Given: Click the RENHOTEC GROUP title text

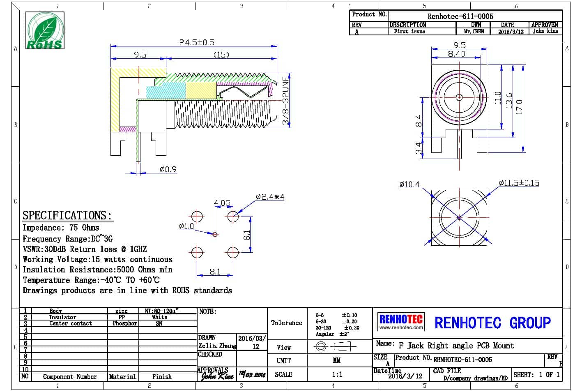Looking at the screenshot, I should click(492, 323).
